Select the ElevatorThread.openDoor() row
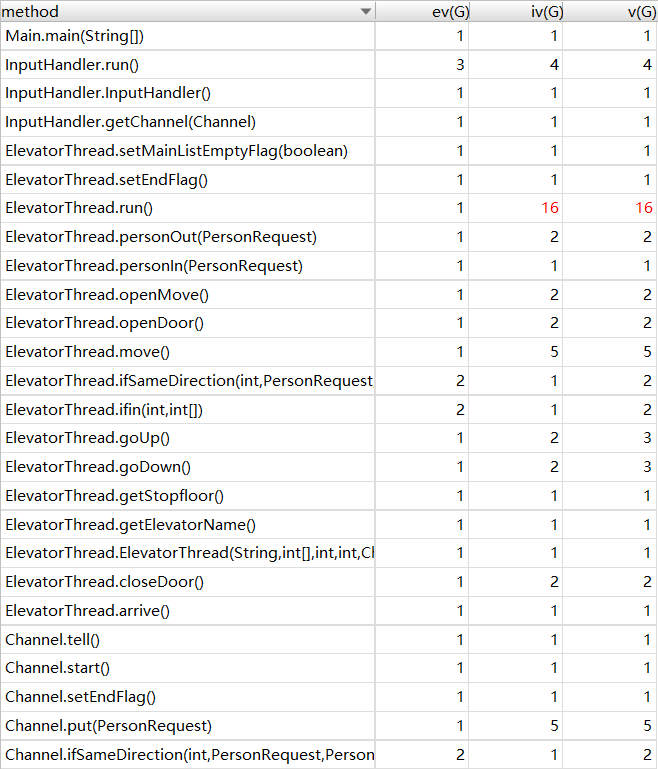Image resolution: width=658 pixels, height=769 pixels. coord(329,323)
